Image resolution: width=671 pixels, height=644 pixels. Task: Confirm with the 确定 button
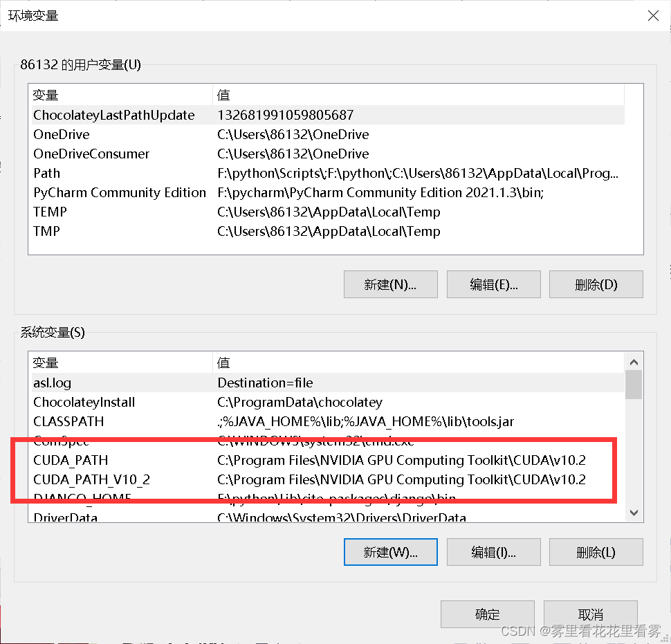[x=488, y=614]
